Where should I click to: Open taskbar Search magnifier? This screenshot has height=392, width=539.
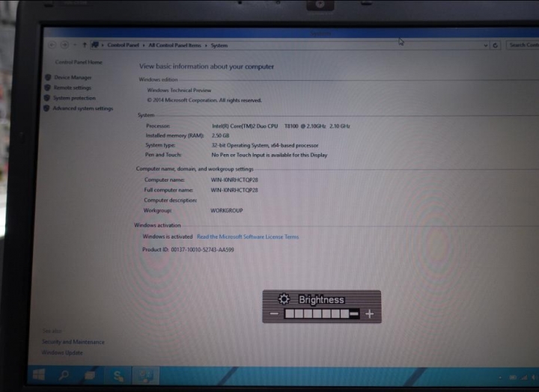tap(64, 375)
